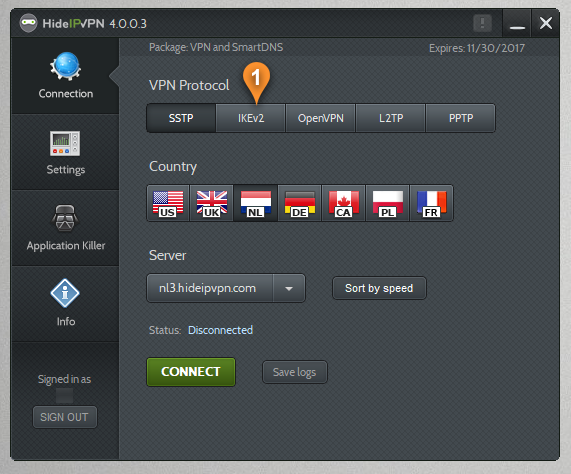Choose the Germany DE flag
The image size is (571, 474).
[x=300, y=203]
